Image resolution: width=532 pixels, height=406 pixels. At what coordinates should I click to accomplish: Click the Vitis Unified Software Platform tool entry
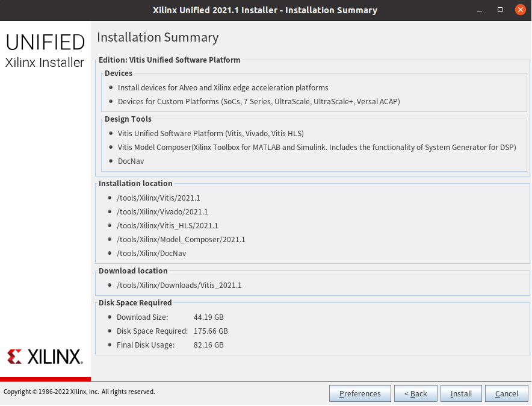click(x=211, y=133)
